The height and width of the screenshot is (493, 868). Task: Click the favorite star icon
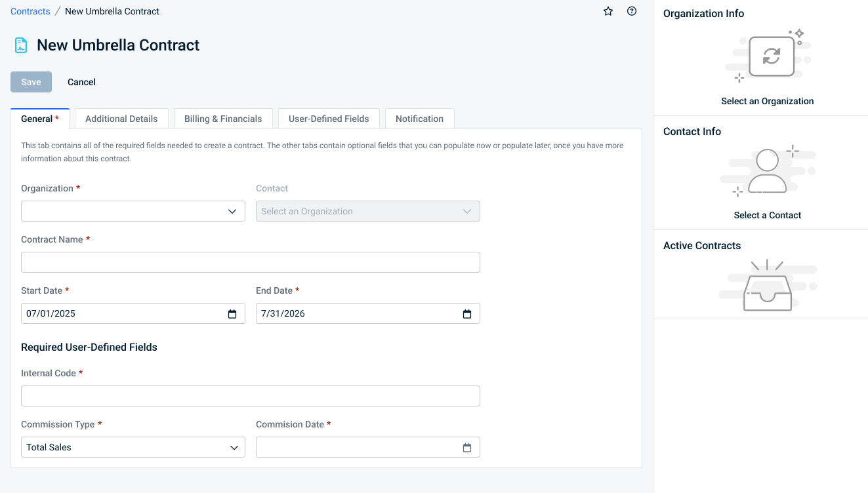(x=608, y=11)
